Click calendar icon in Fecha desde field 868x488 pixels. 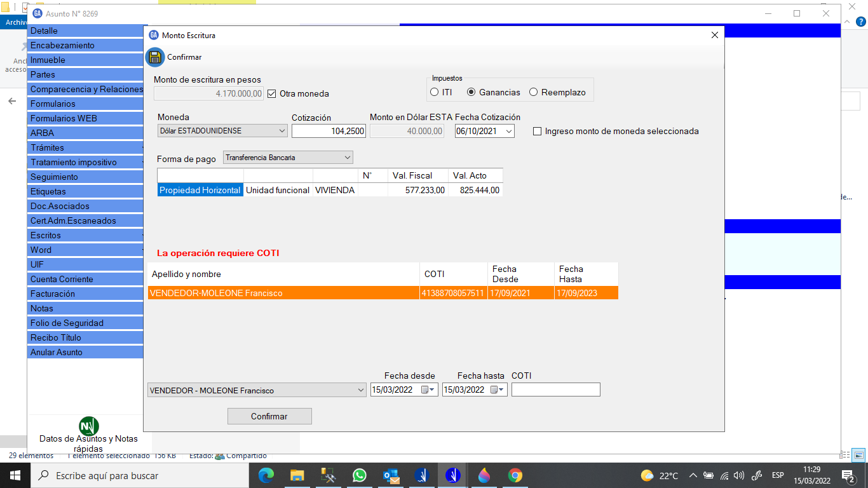[425, 390]
